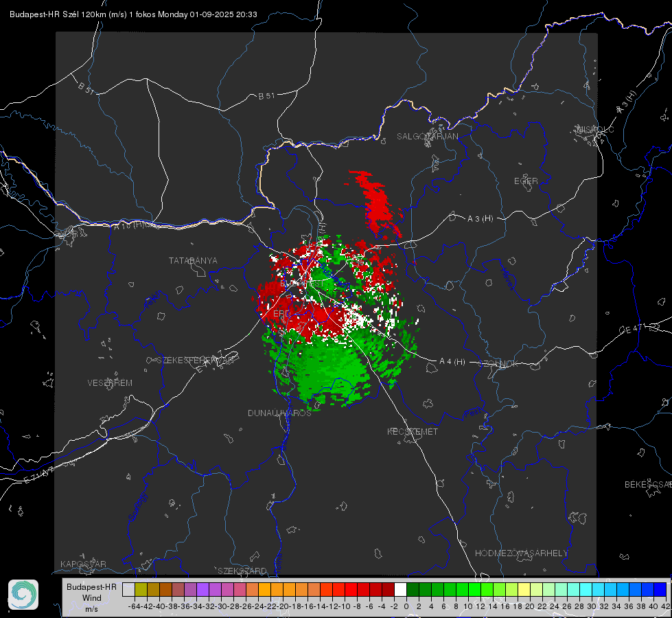Pick the yellow swatch between 18 and 20

(x=524, y=589)
